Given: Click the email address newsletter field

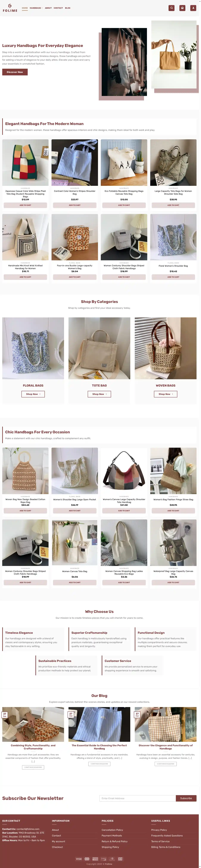Looking at the screenshot, I should coord(137,798).
